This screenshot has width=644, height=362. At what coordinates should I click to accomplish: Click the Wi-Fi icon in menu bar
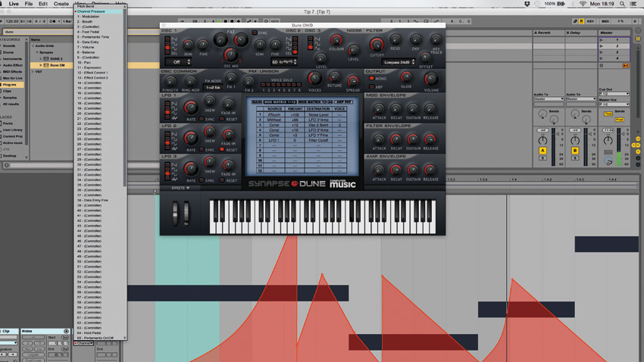coord(583,4)
